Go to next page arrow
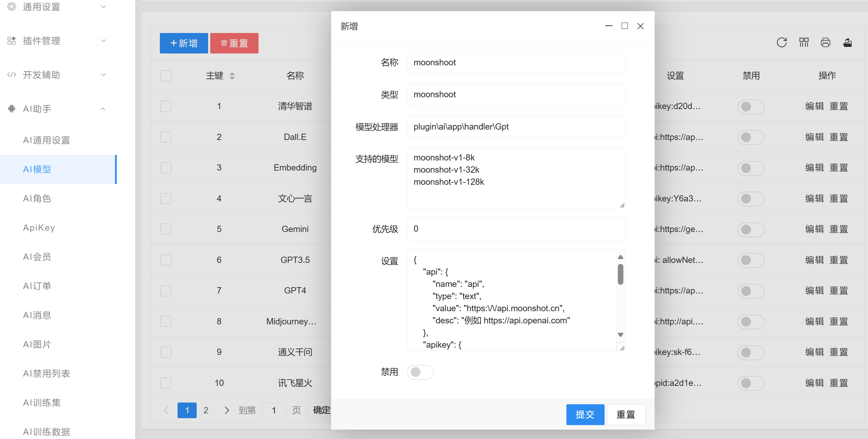868x439 pixels. click(x=227, y=411)
